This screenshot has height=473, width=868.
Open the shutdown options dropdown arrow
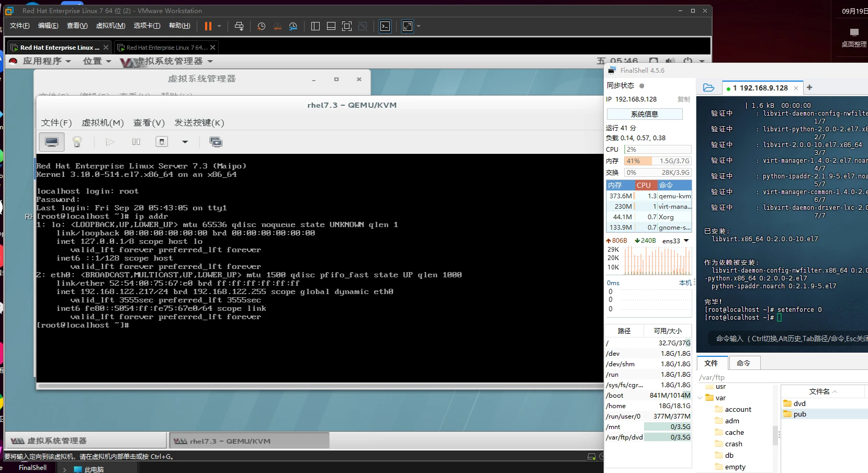(x=185, y=142)
